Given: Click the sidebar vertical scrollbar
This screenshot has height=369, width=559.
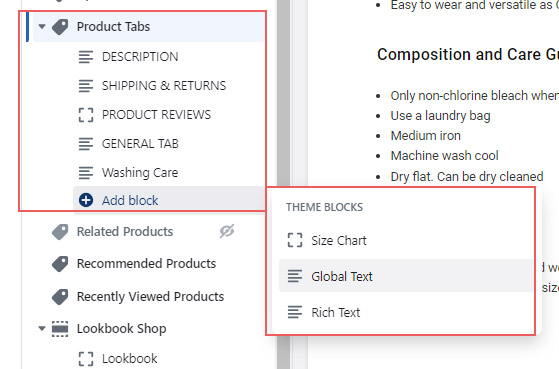Looking at the screenshot, I should coord(284,184).
